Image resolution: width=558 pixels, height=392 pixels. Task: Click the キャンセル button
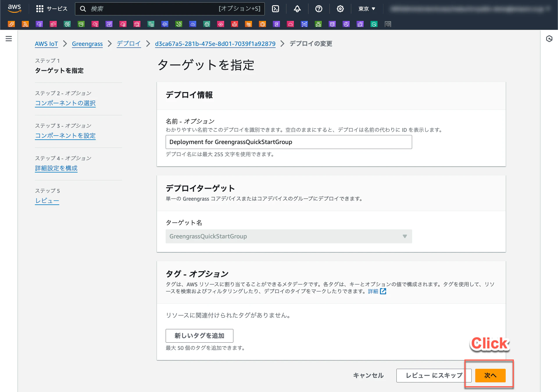[x=368, y=375]
